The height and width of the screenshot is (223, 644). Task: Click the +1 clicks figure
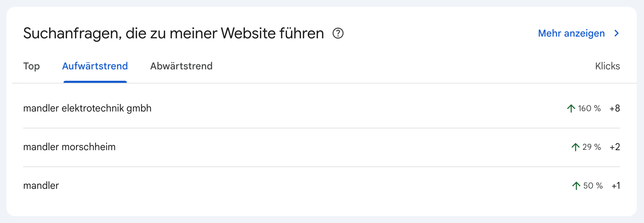pos(616,186)
